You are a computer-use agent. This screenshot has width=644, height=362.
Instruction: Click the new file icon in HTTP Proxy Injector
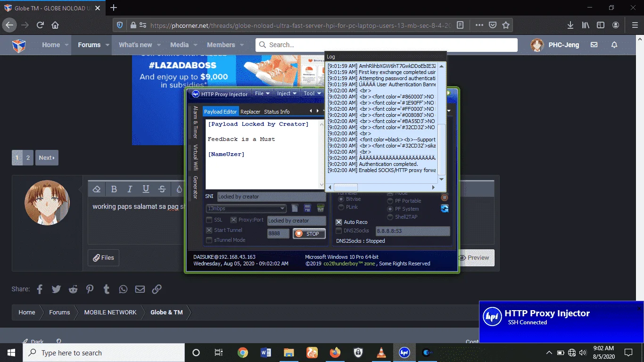tap(295, 208)
